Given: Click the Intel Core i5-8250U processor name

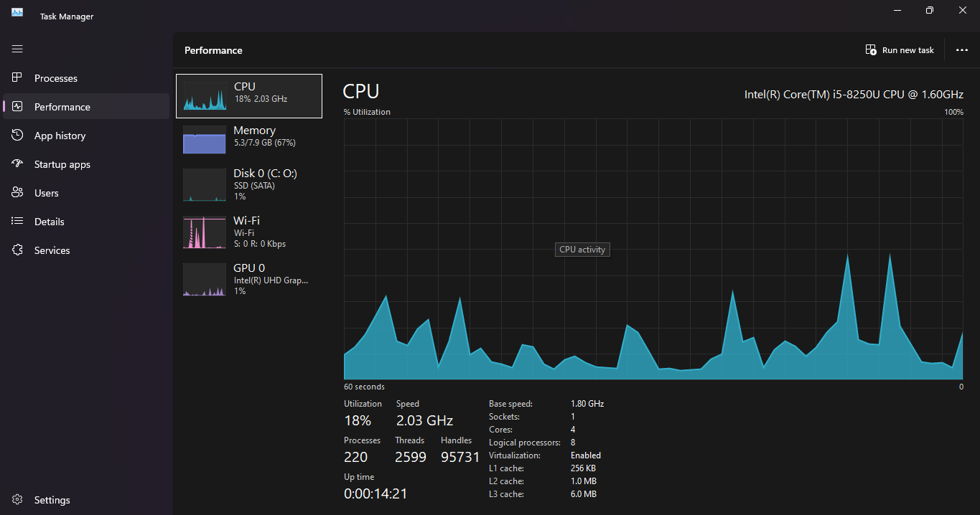Looking at the screenshot, I should pyautogui.click(x=854, y=94).
